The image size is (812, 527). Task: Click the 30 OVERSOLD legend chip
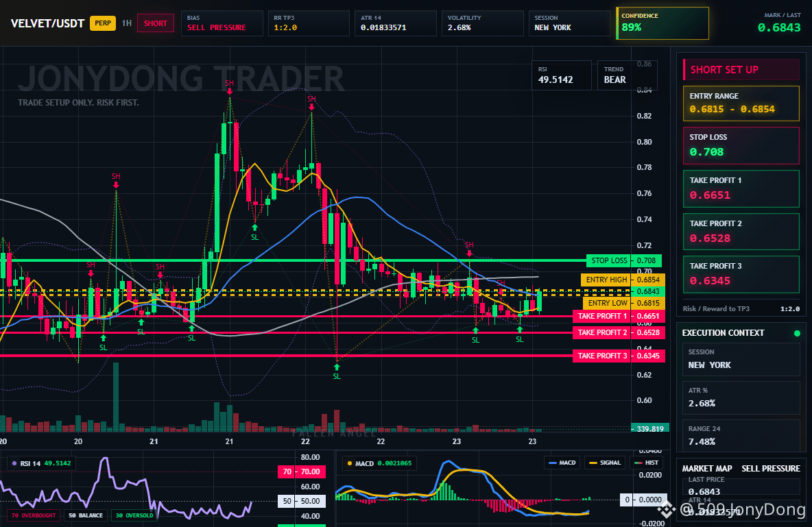(134, 515)
